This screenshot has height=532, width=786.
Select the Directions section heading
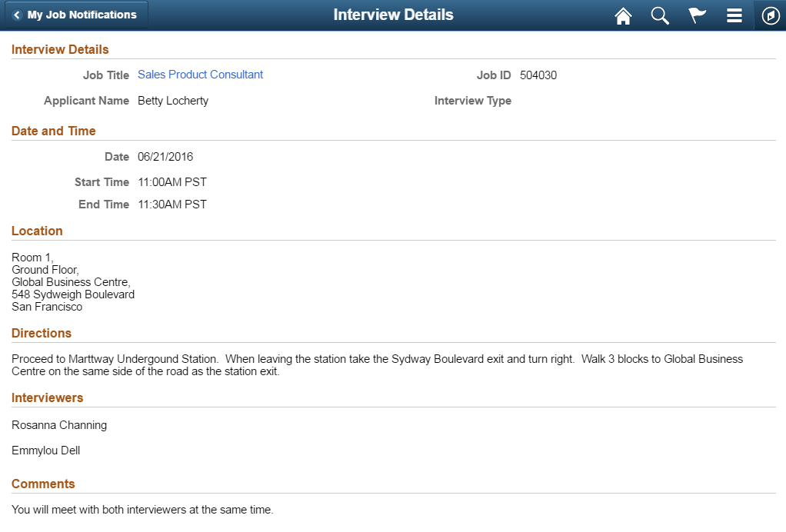click(42, 333)
